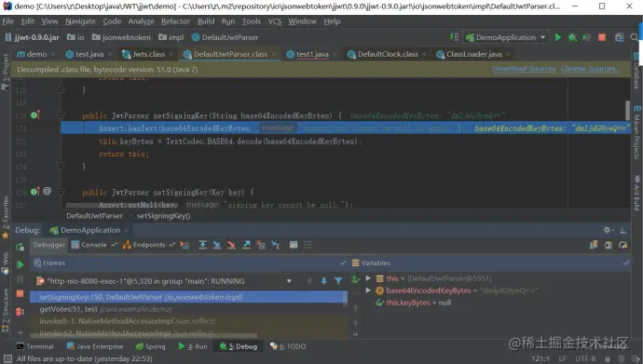Screen dimensions: 643x364
Task: Open the Navigate menu
Action: 80,21
